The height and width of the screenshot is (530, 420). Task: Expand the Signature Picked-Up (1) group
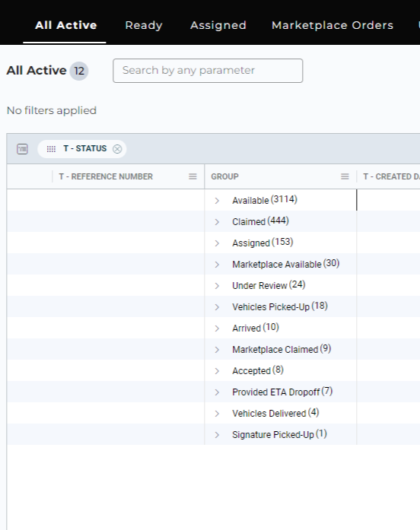pyautogui.click(x=217, y=435)
